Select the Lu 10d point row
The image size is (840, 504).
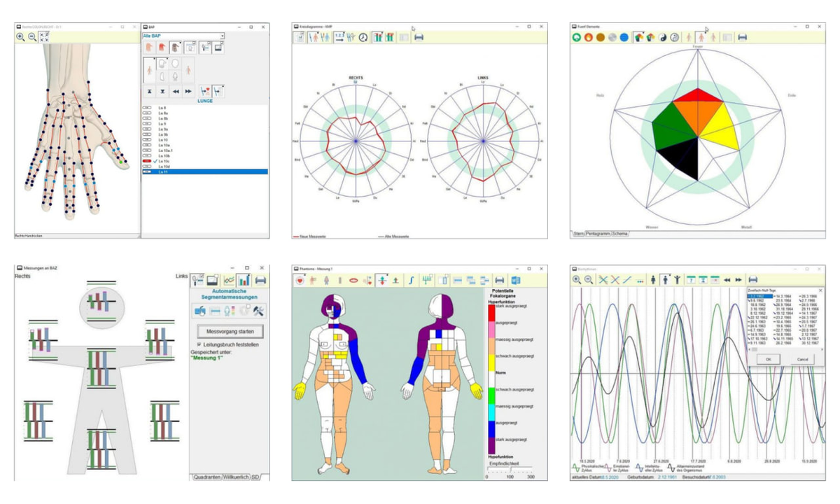click(205, 167)
